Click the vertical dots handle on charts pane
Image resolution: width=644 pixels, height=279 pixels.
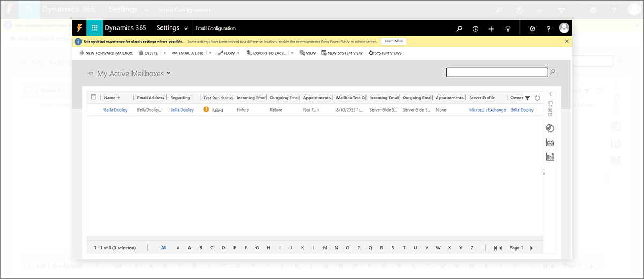click(544, 172)
